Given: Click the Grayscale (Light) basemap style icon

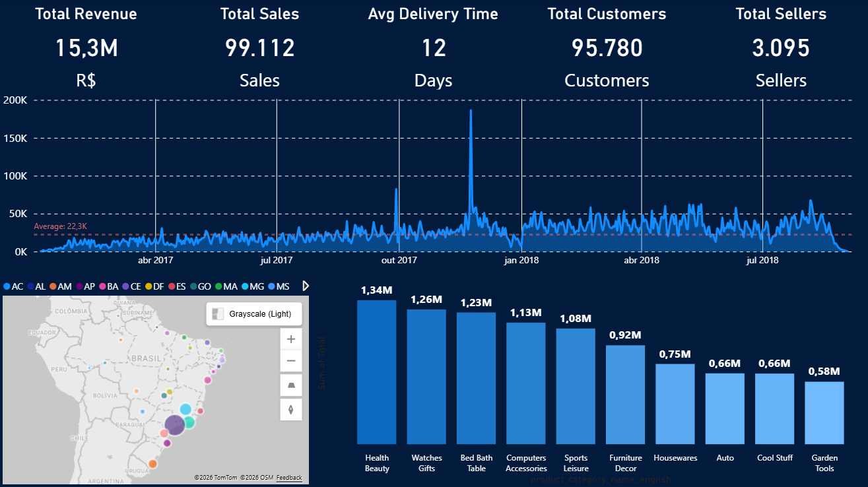Looking at the screenshot, I should coord(218,313).
